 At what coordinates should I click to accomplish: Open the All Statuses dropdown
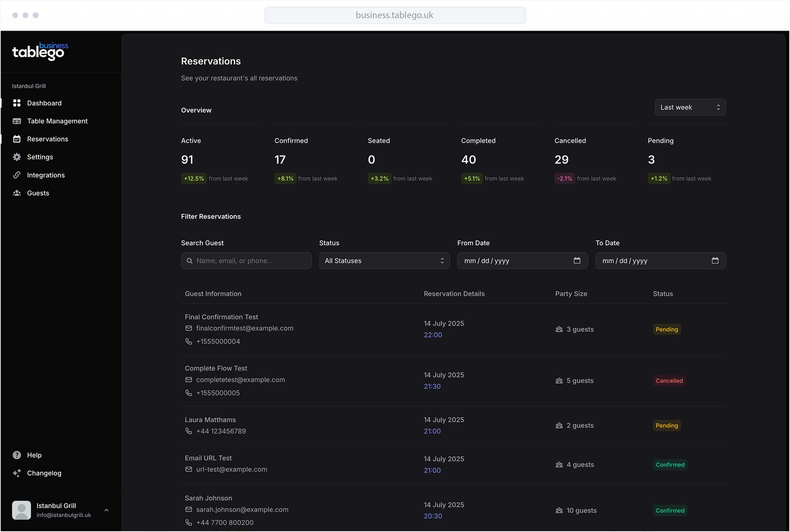click(x=384, y=261)
